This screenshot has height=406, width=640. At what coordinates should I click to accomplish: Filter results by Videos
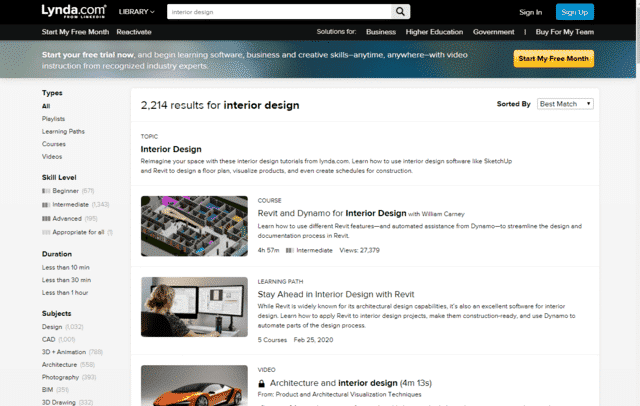pos(52,157)
